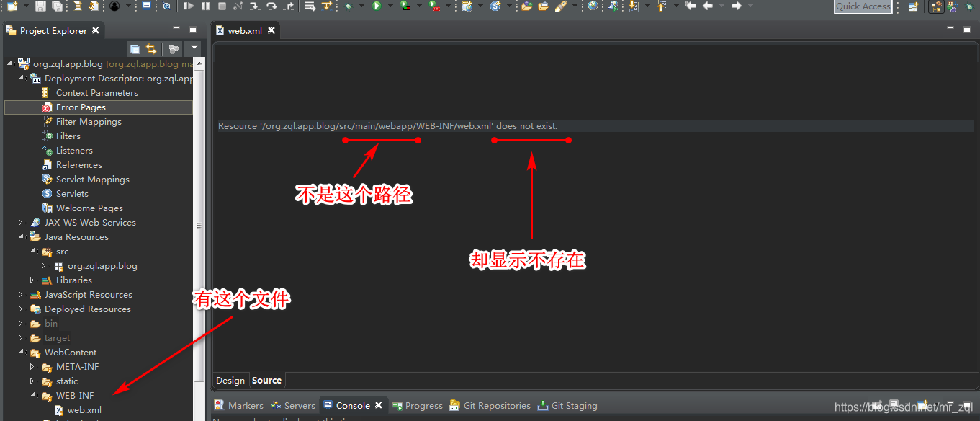Click the Terminate debug icon
980x421 pixels.
click(222, 6)
